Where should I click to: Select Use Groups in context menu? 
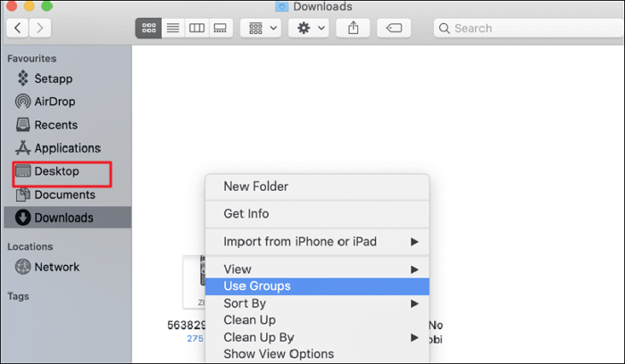(257, 286)
